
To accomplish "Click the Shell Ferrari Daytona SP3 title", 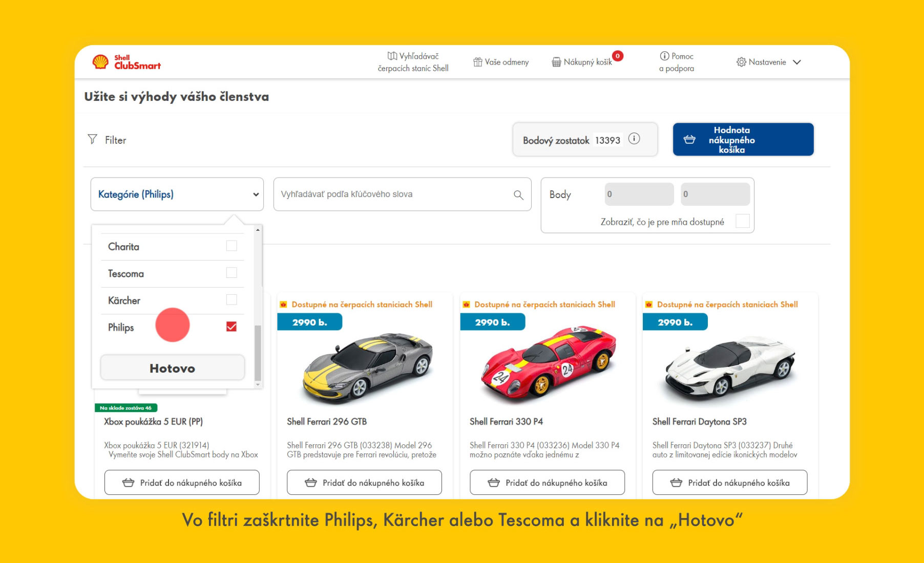I will pyautogui.click(x=699, y=421).
